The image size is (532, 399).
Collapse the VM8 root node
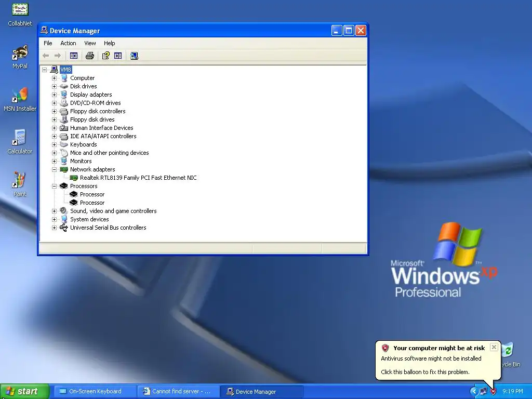click(x=45, y=70)
